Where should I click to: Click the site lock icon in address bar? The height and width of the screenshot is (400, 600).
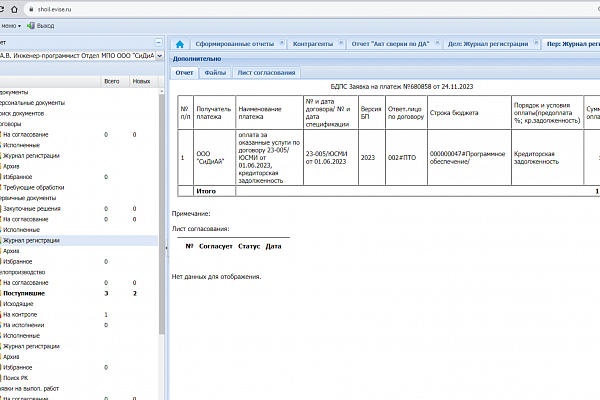(31, 9)
